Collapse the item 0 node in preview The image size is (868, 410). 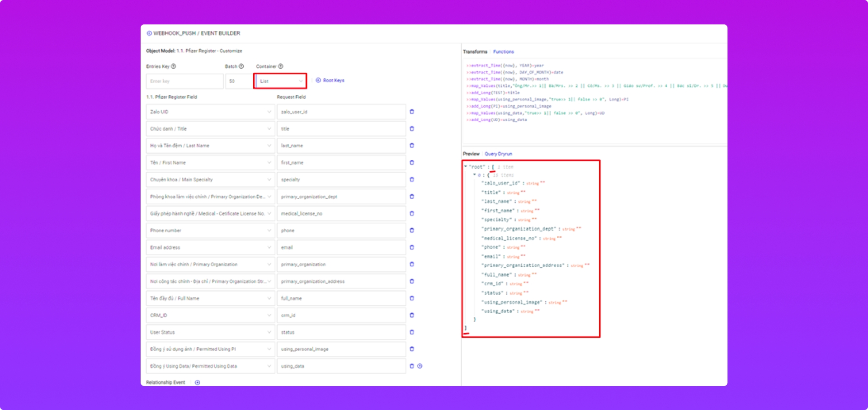point(474,175)
